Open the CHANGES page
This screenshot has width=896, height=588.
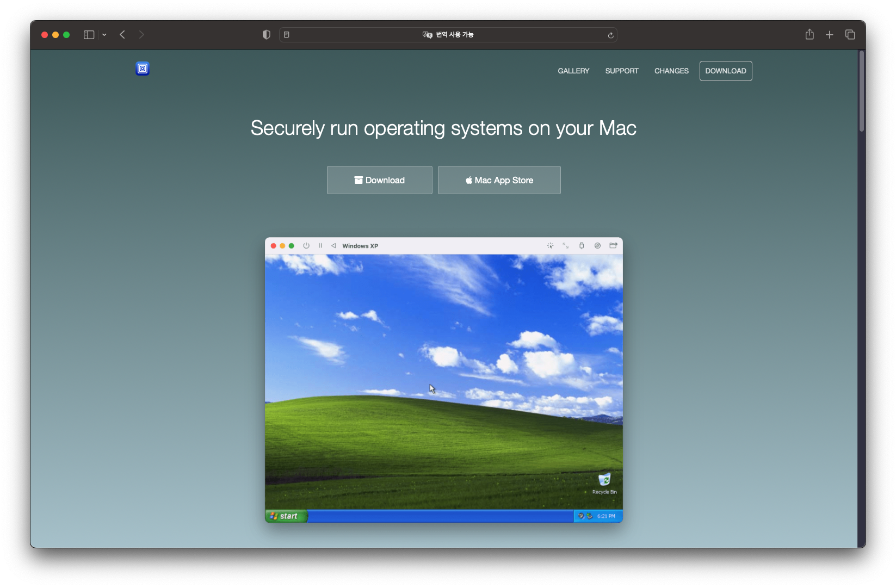tap(671, 71)
